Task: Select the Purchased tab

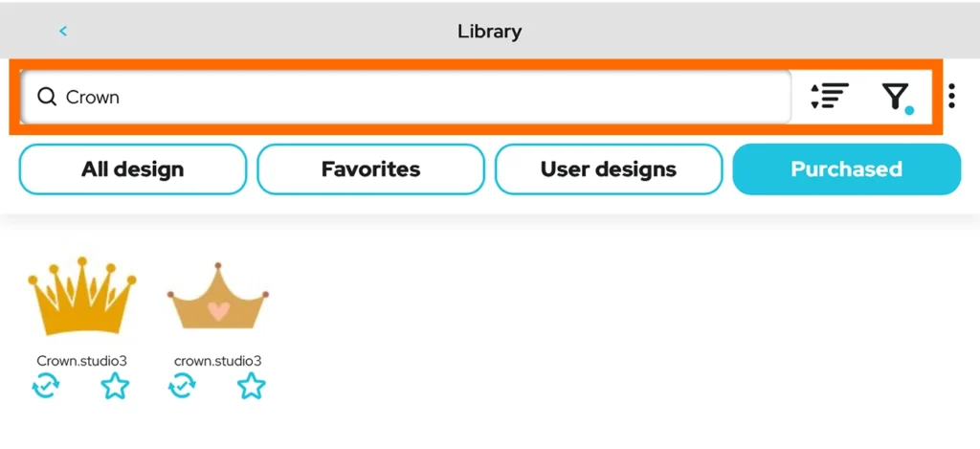Action: pyautogui.click(x=846, y=169)
